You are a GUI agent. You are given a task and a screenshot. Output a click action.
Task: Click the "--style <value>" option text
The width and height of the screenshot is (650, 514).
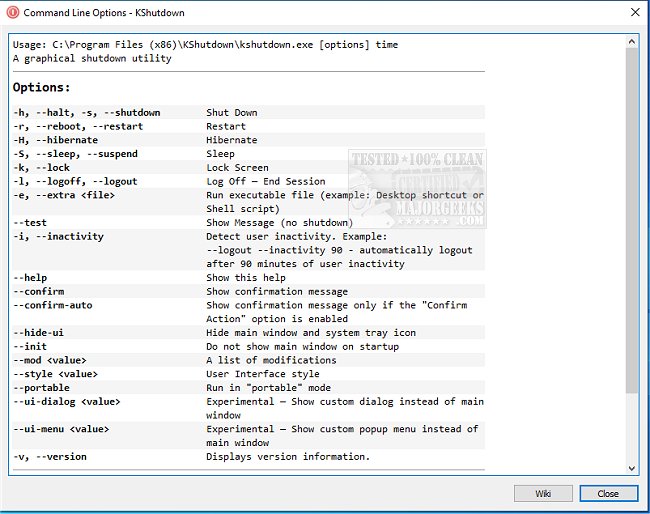pos(56,374)
